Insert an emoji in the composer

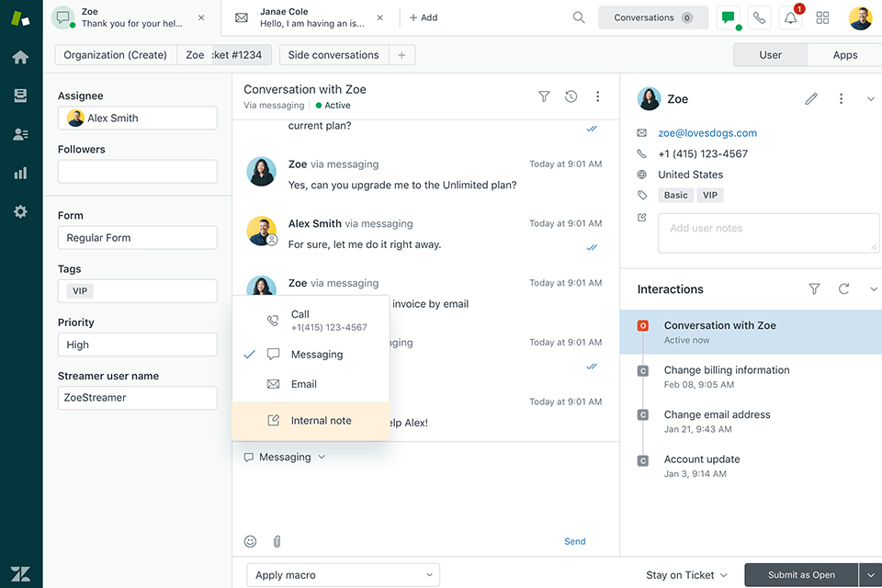250,541
